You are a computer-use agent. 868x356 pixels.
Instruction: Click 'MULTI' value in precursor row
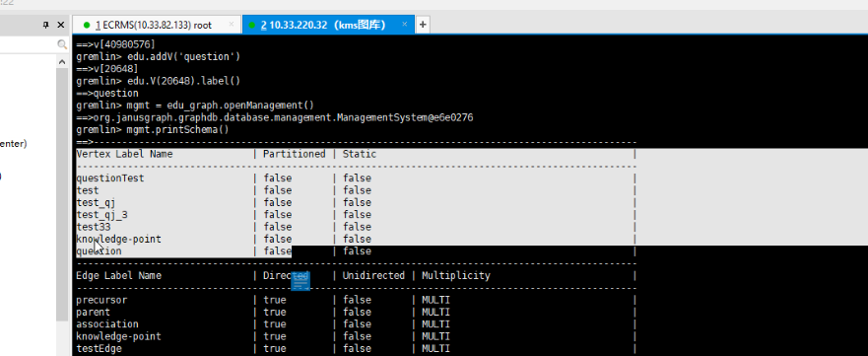pyautogui.click(x=435, y=300)
